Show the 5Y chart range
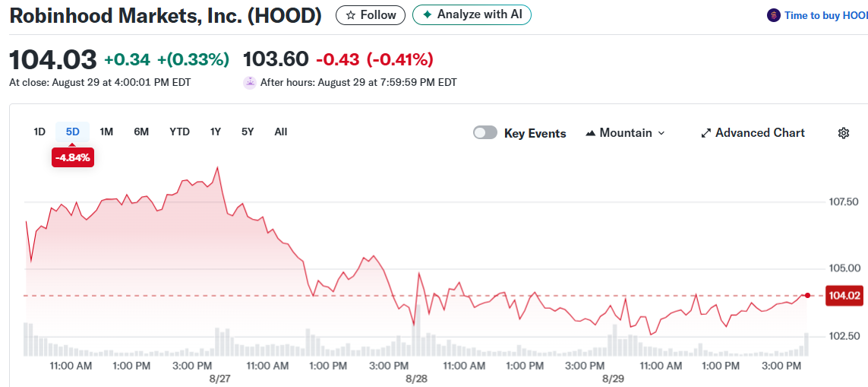 [248, 132]
